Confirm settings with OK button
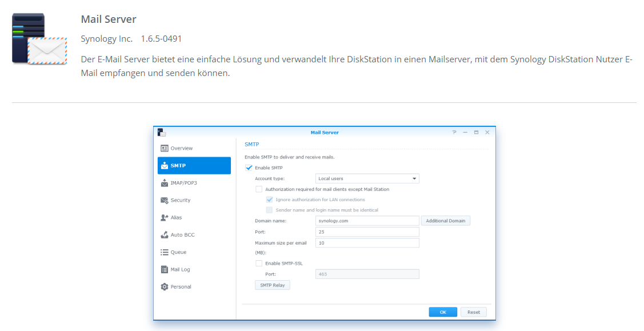The width and height of the screenshot is (644, 331). [443, 312]
